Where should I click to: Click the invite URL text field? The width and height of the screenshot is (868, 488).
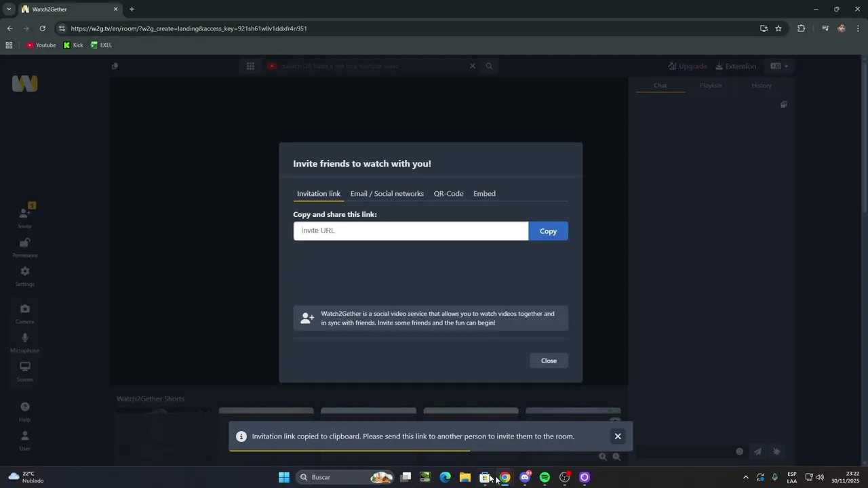411,231
